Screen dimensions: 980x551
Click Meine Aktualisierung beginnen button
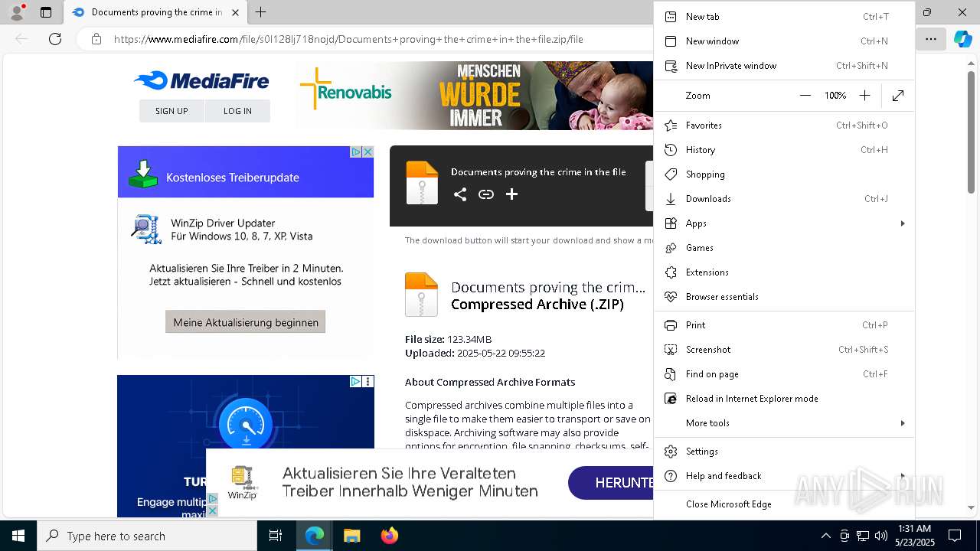[x=246, y=322]
